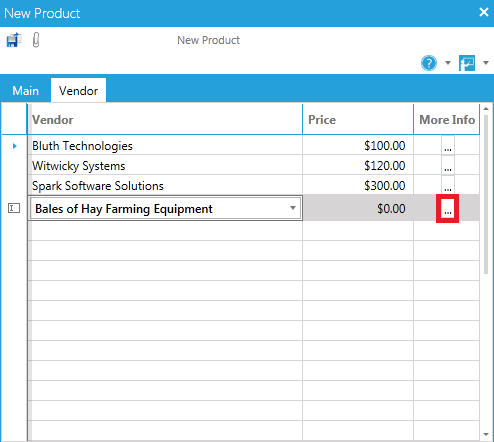
Task: Open More Info for Witwicky Systems
Action: tap(448, 165)
